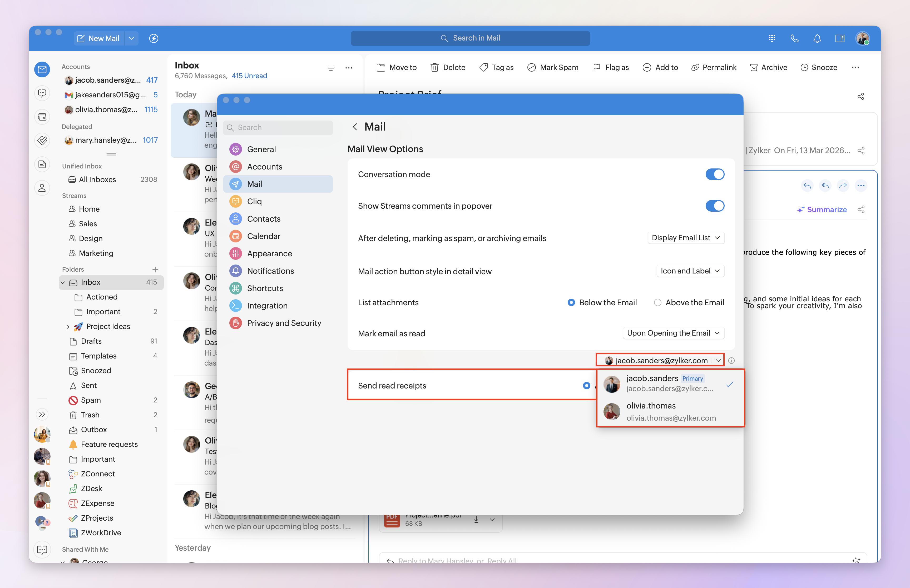Open Privacy and Security settings section
Viewport: 910px width, 588px height.
pos(284,323)
